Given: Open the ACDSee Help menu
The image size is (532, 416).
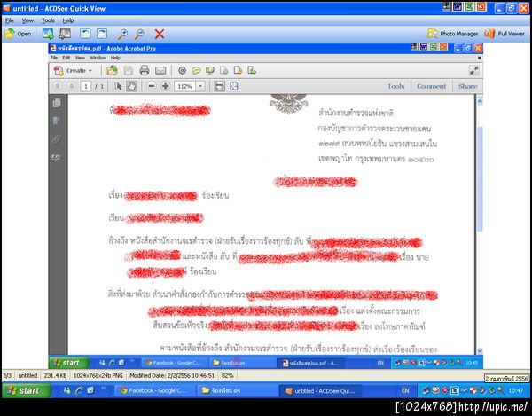Looking at the screenshot, I should (68, 20).
